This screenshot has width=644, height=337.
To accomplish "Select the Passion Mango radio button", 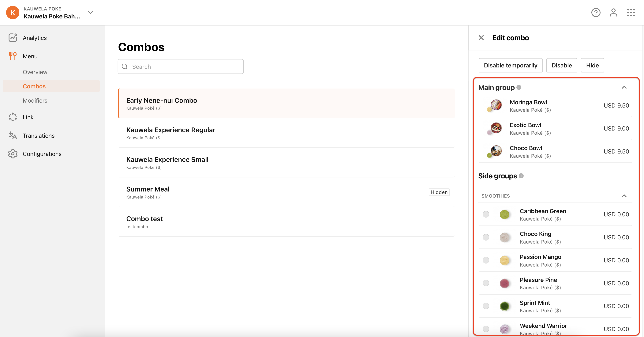I will (486, 260).
